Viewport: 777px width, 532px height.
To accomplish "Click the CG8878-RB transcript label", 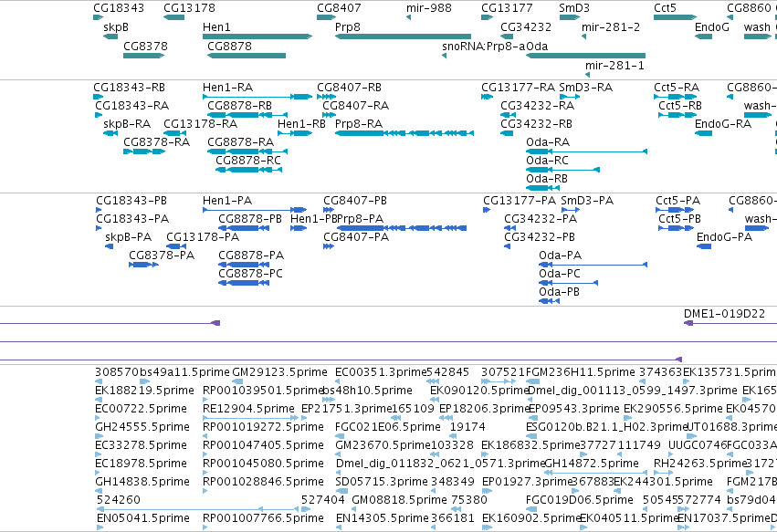I will pos(239,106).
